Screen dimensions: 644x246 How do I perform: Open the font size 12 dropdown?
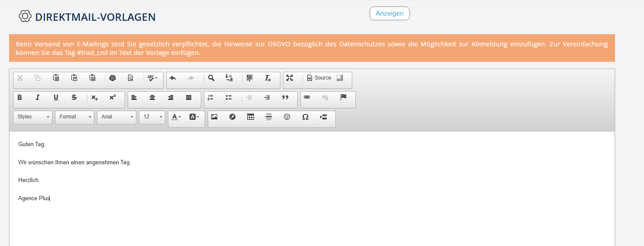point(152,117)
